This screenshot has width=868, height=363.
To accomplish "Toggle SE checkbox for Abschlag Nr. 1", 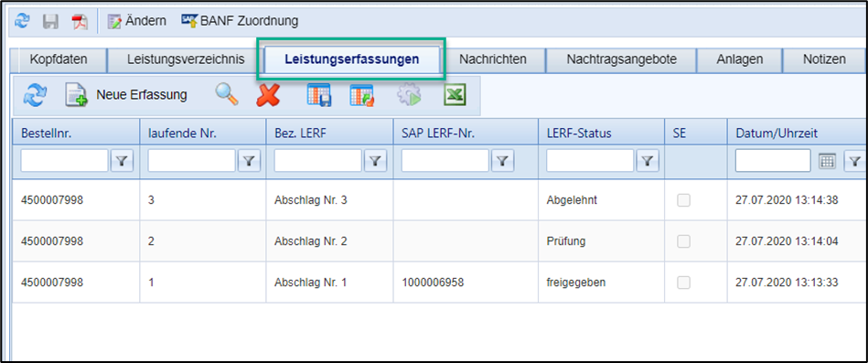I will (684, 283).
